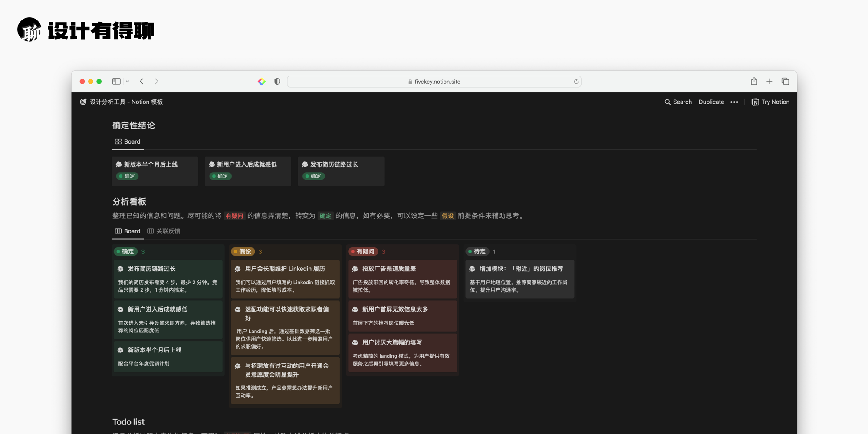Image resolution: width=868 pixels, height=434 pixels.
Task: Go back with the browser back arrow
Action: [x=142, y=81]
